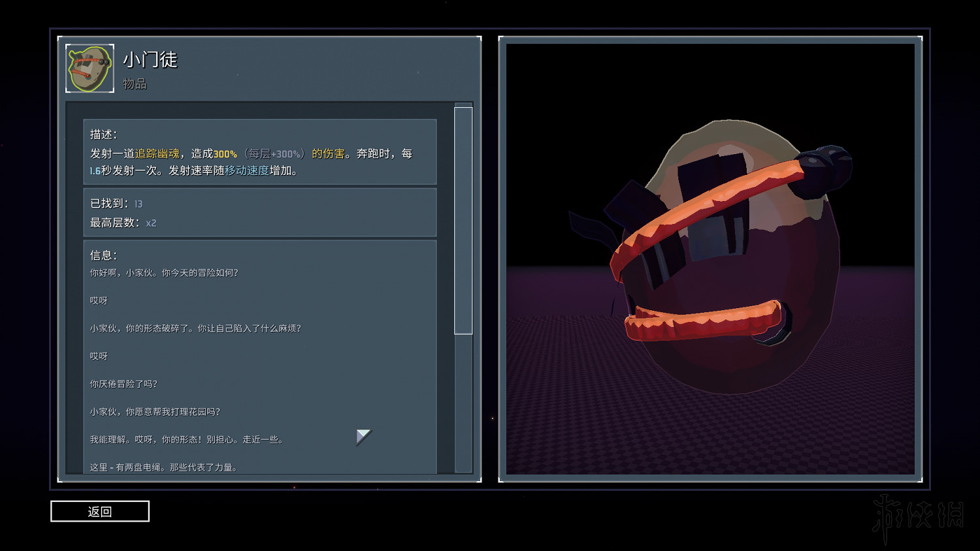Select the 描述 heading

pos(103,134)
